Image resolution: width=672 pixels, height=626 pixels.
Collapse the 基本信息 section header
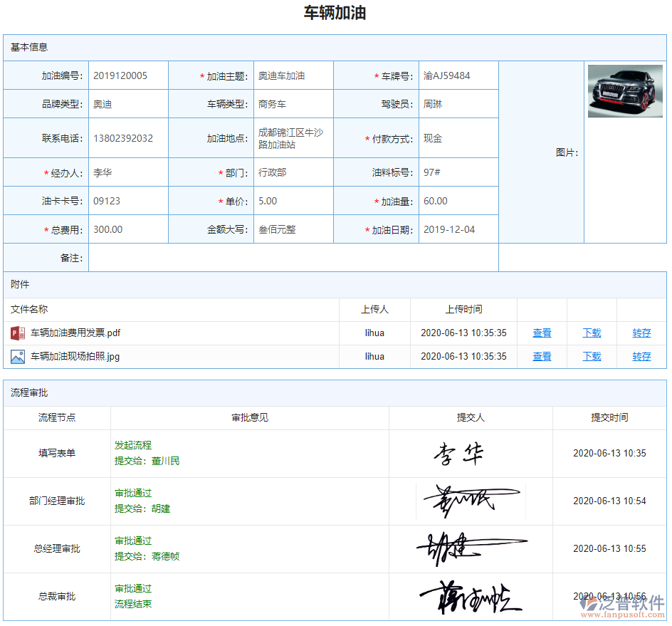point(26,47)
